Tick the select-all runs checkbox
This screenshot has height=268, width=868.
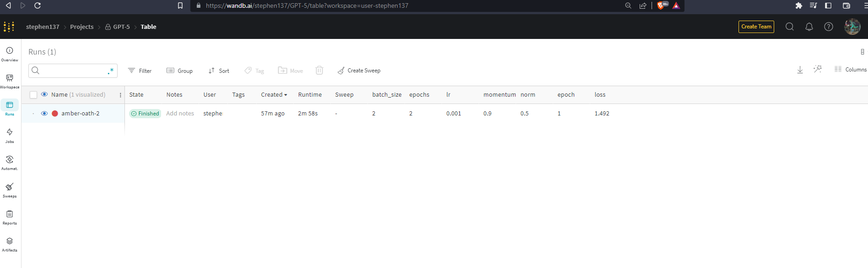tap(33, 95)
